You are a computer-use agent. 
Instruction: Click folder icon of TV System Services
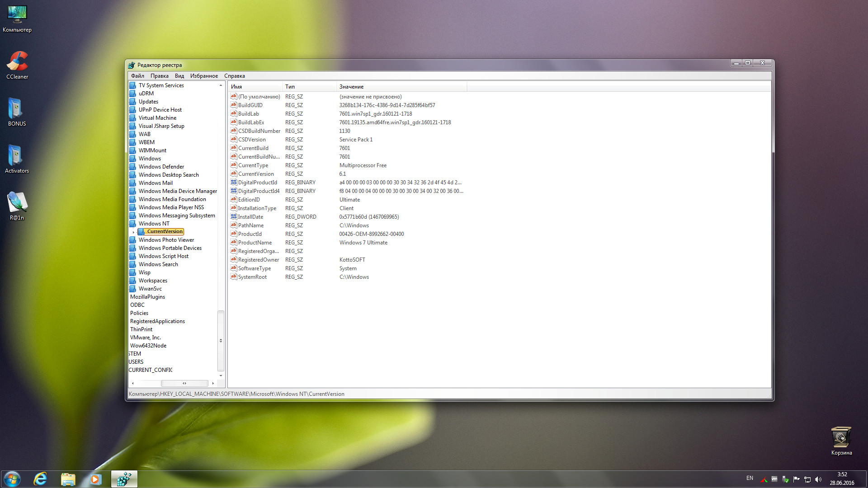tap(132, 85)
